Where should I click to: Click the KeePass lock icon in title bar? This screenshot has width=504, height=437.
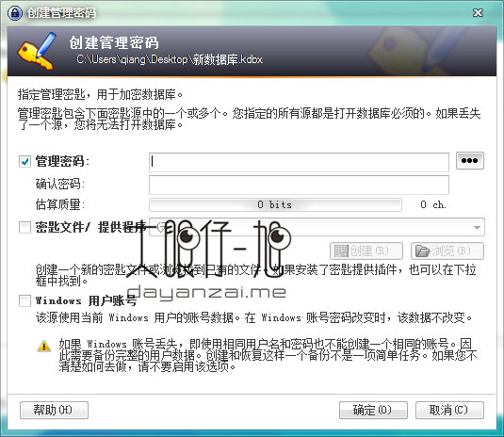coord(15,13)
